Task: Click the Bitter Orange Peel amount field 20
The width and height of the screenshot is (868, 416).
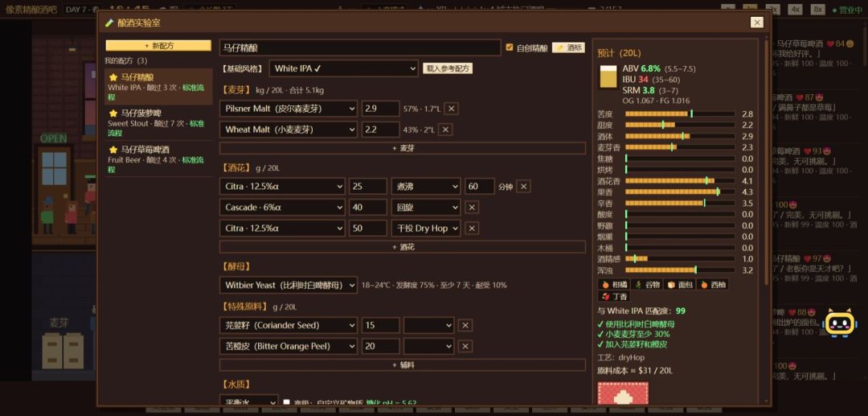Action: click(380, 346)
